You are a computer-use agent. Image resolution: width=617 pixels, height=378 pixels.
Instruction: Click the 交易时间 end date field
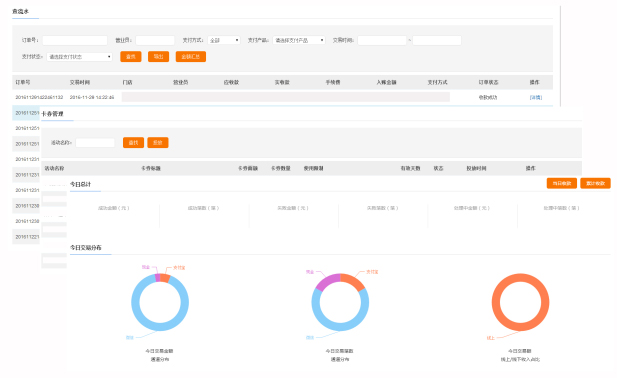click(437, 40)
